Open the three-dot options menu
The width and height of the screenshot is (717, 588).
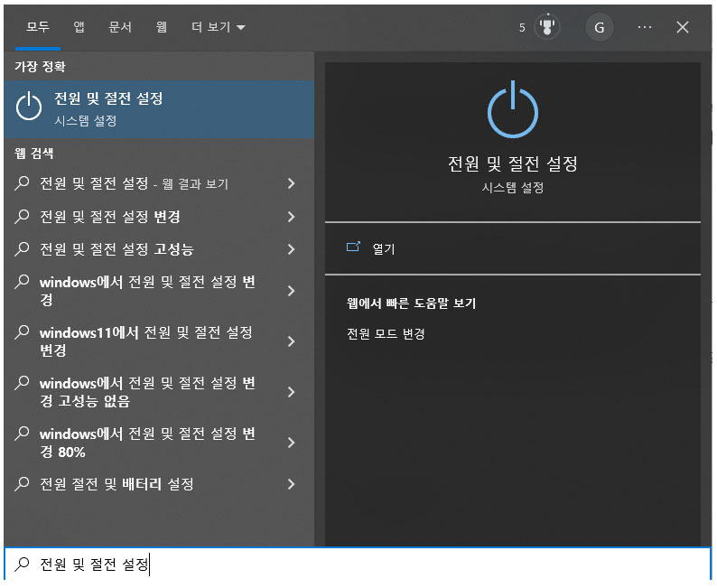(644, 27)
